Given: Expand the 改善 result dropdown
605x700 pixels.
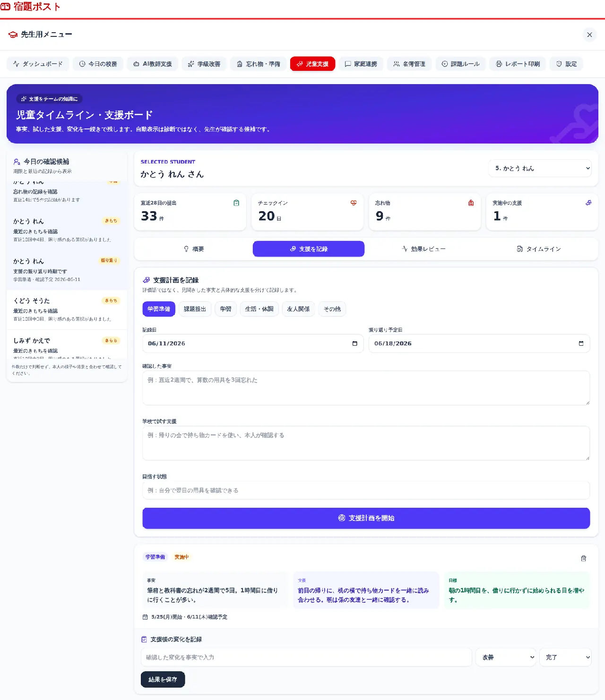Looking at the screenshot, I should tap(506, 657).
